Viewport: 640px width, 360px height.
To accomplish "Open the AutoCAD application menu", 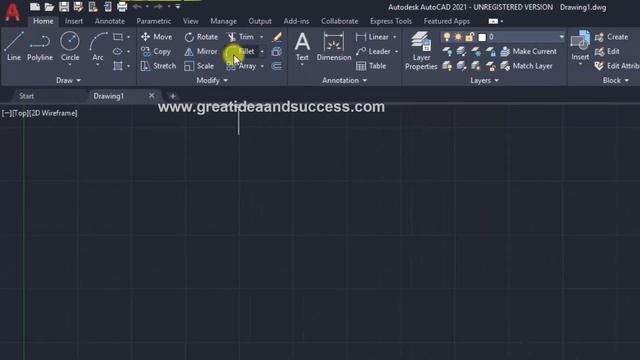I will 12,11.
